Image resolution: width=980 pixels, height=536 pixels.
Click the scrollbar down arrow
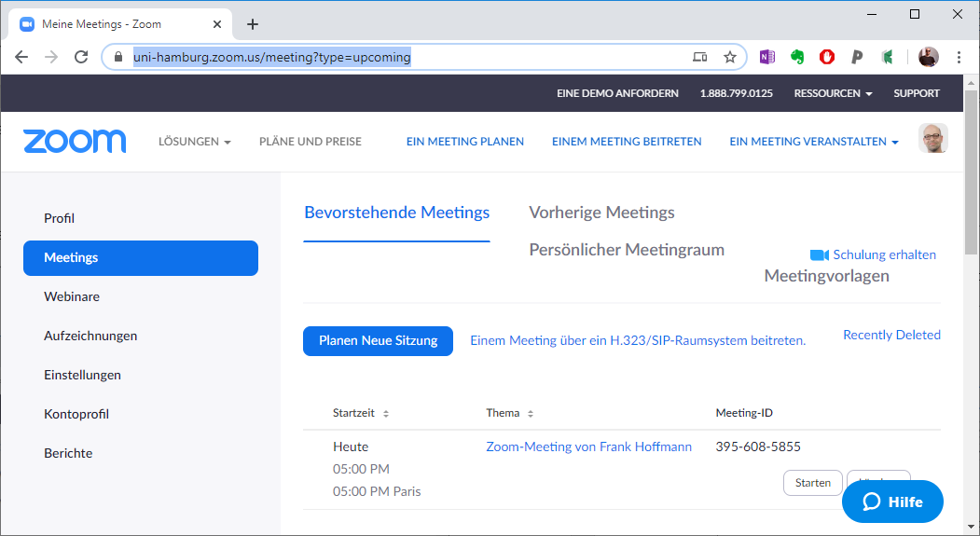coord(971,528)
